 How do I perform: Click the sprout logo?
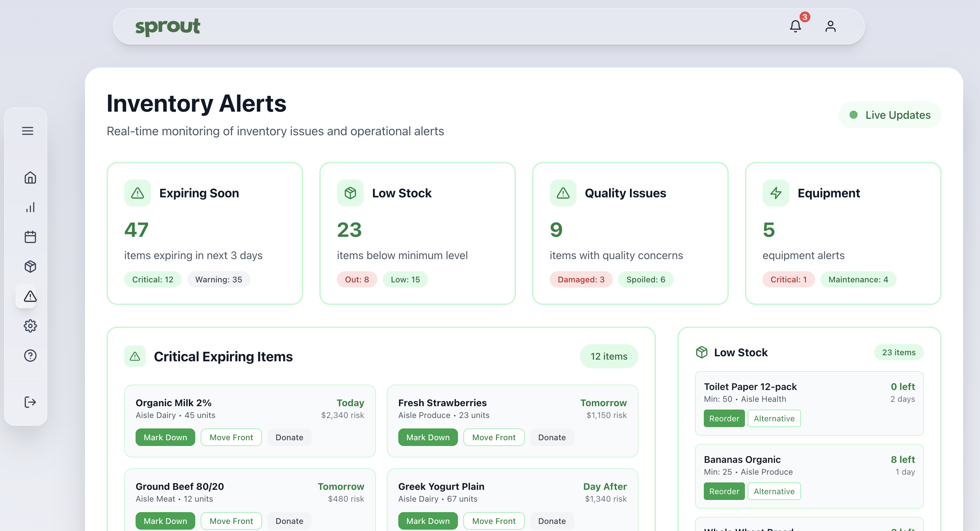point(167,27)
